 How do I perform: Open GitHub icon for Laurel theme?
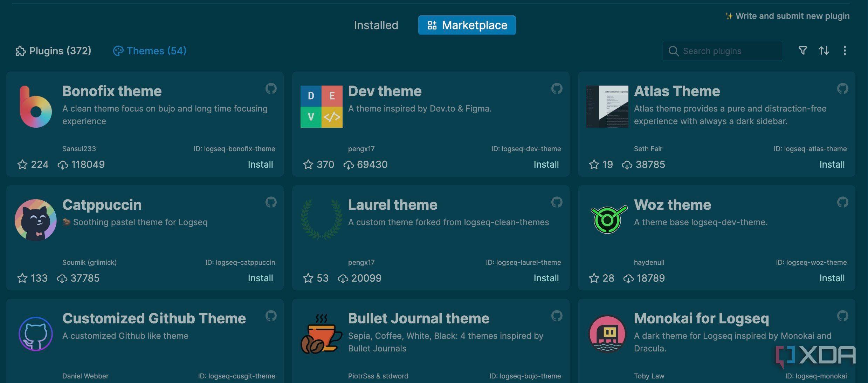click(x=557, y=202)
